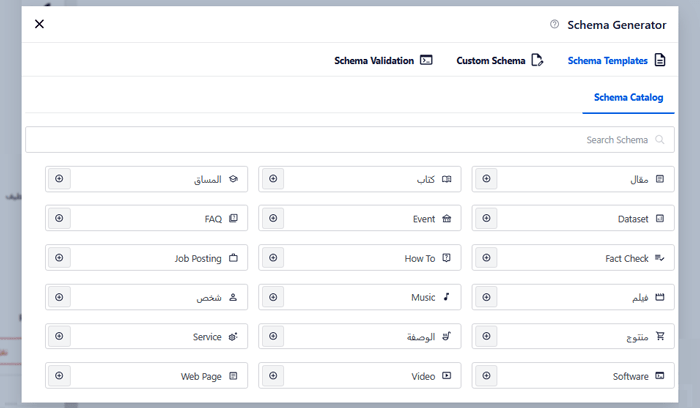The height and width of the screenshot is (408, 700).
Task: Click the plus icon beside Software schema
Action: 486,376
